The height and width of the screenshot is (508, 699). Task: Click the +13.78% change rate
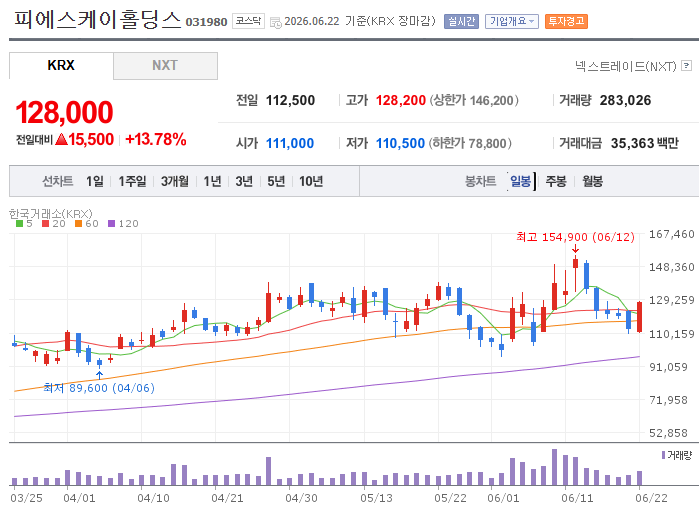[x=156, y=139]
